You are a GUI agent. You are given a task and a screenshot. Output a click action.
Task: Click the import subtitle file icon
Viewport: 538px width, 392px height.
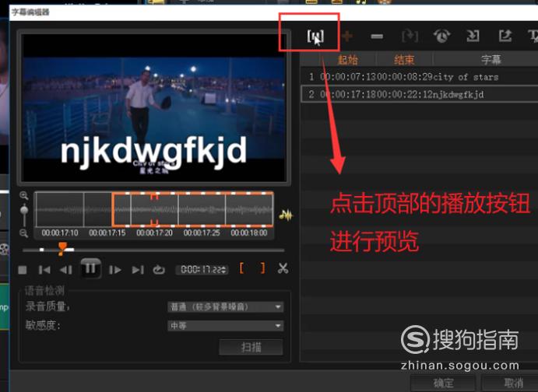[473, 36]
